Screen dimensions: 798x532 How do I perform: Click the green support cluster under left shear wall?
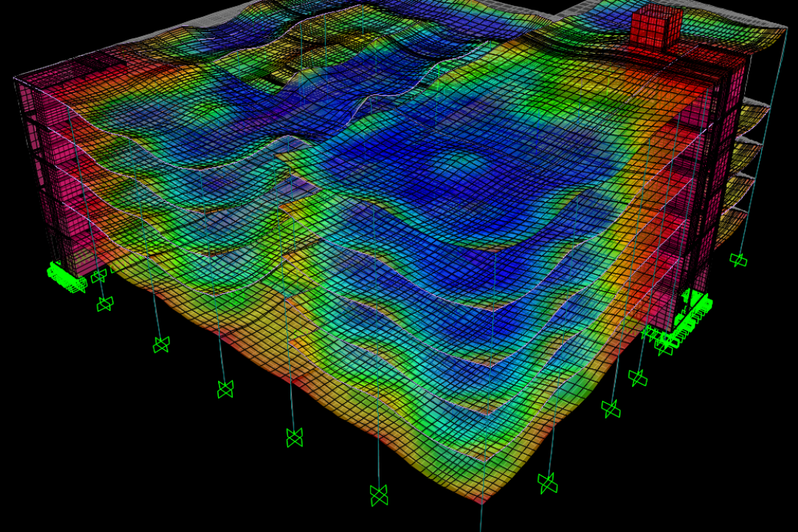[66, 277]
